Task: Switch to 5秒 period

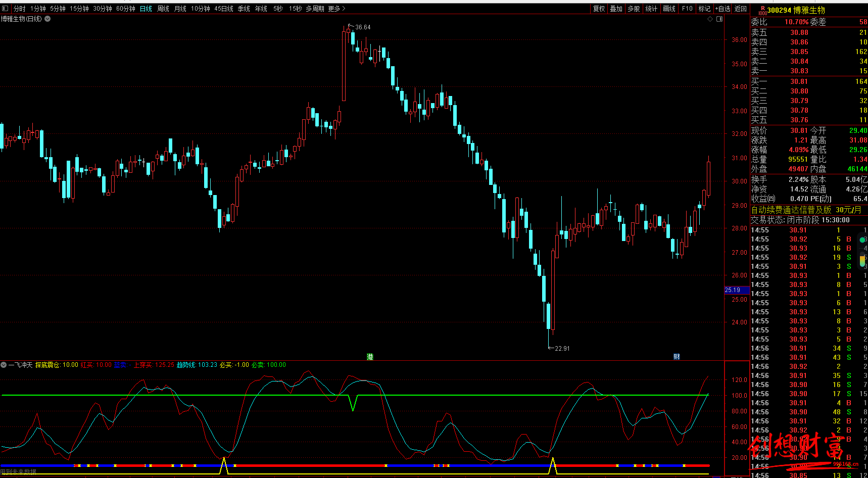Action: [x=278, y=9]
